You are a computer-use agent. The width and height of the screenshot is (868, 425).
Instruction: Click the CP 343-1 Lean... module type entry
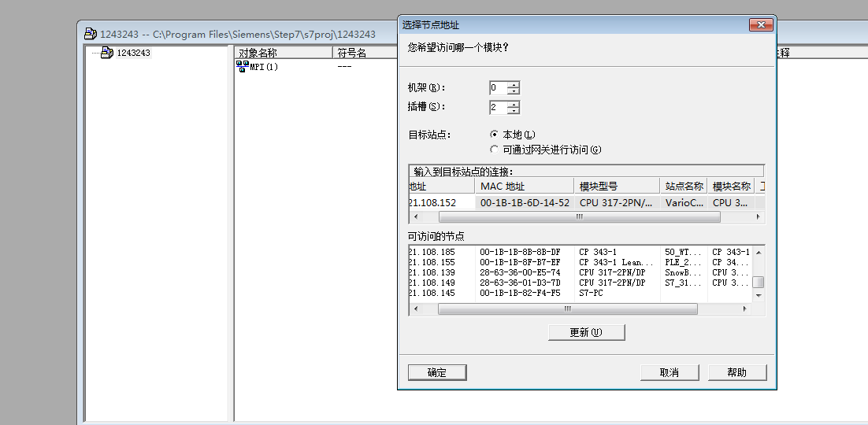(616, 262)
